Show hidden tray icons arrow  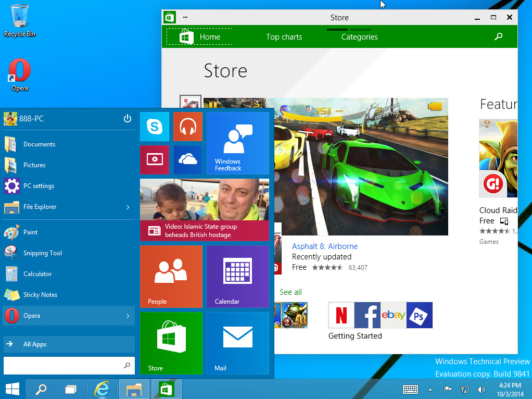click(430, 390)
